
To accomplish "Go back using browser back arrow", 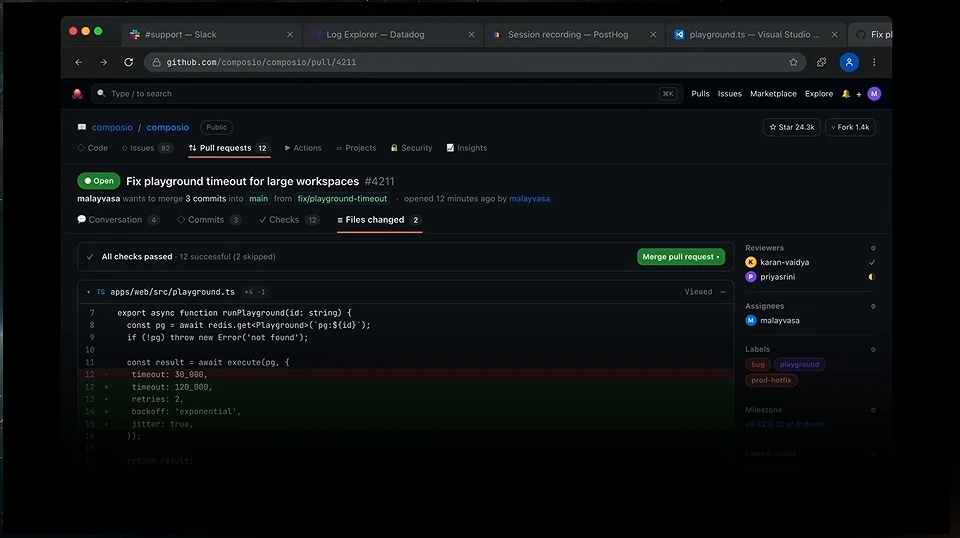I will click(79, 62).
